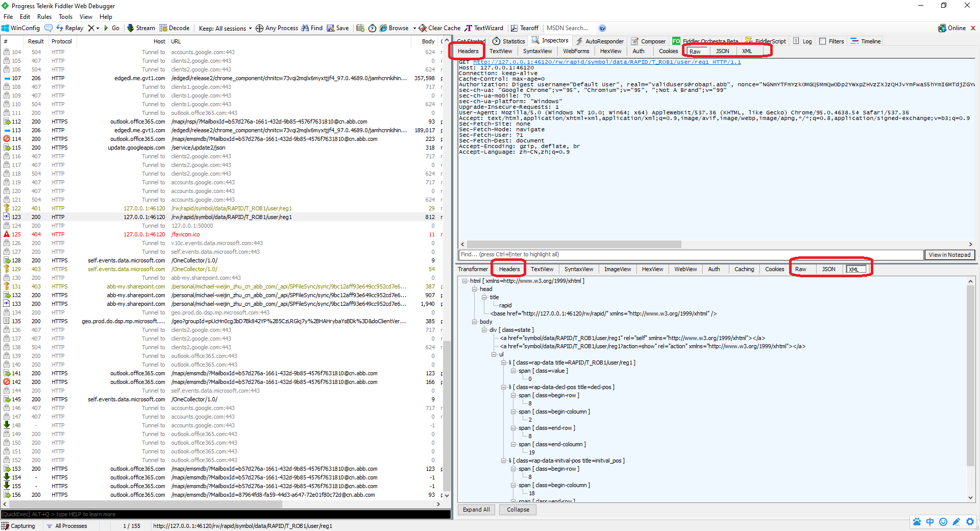Switch to the Statistics tab
The image size is (980, 531).
pyautogui.click(x=509, y=41)
